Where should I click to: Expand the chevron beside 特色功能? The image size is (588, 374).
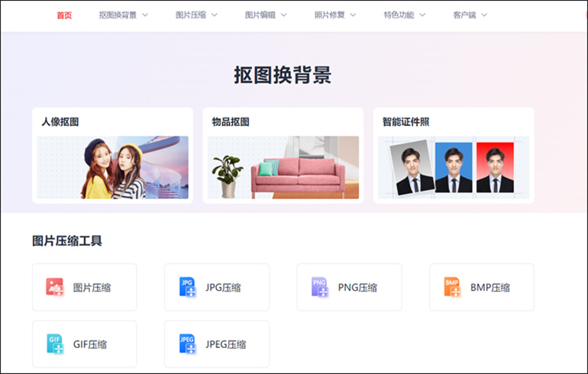point(422,15)
